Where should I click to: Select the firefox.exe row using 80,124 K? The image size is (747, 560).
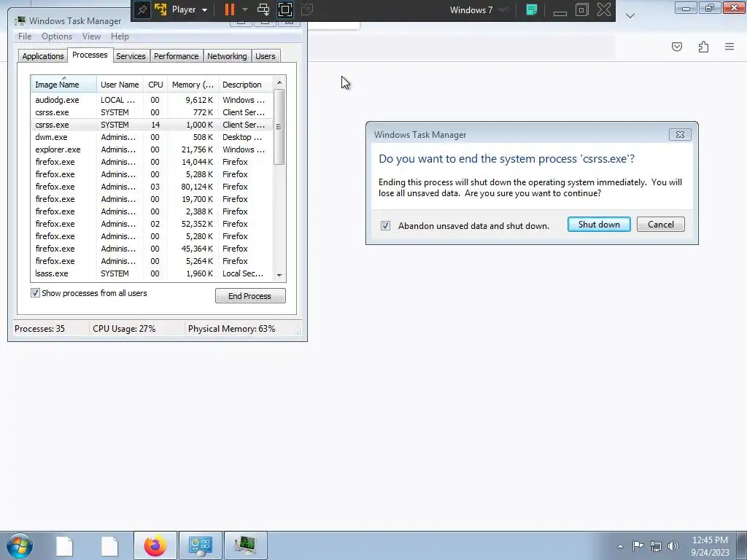point(152,187)
